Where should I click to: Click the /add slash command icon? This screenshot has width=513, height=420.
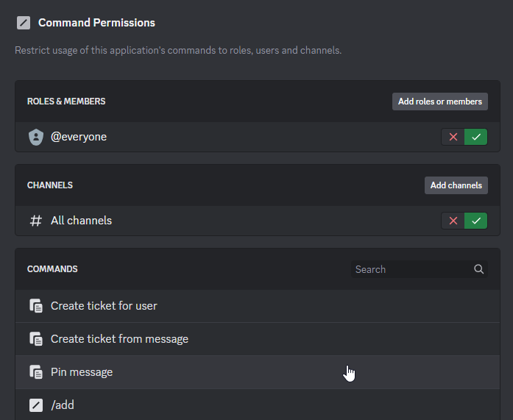pos(35,405)
